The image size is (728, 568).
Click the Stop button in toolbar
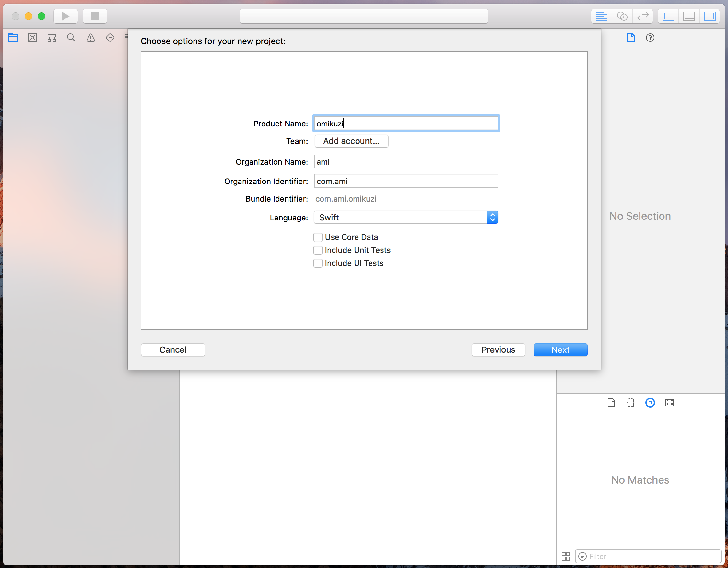[95, 16]
